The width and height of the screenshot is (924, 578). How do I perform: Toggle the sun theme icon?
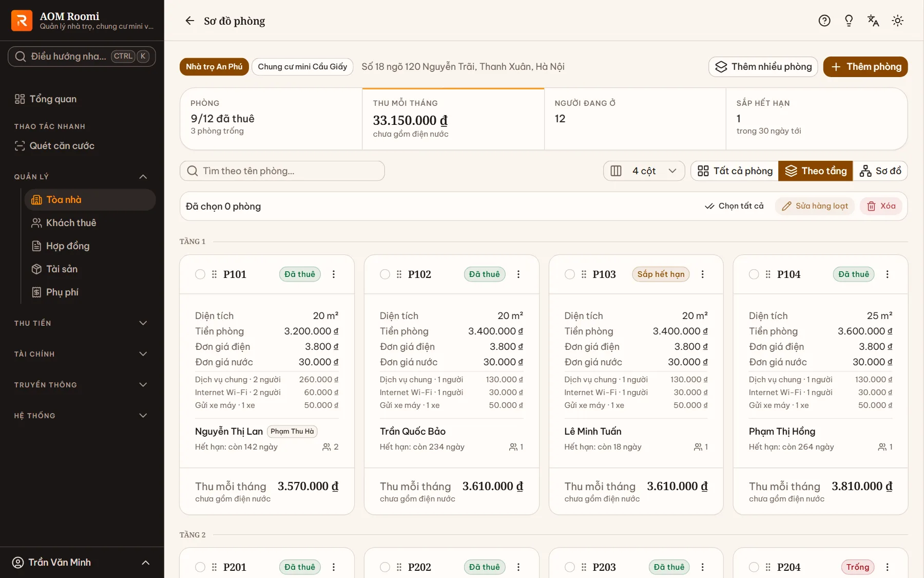(x=898, y=21)
